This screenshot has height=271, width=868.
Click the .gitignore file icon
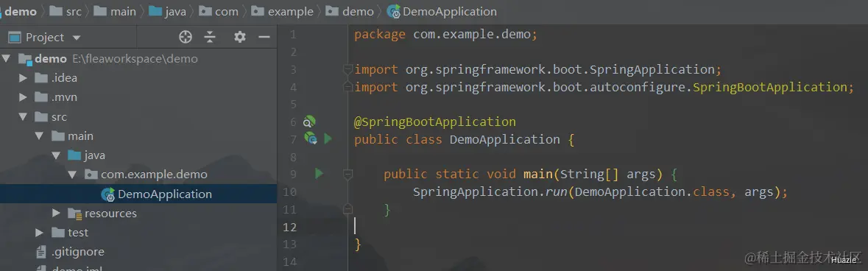41,252
